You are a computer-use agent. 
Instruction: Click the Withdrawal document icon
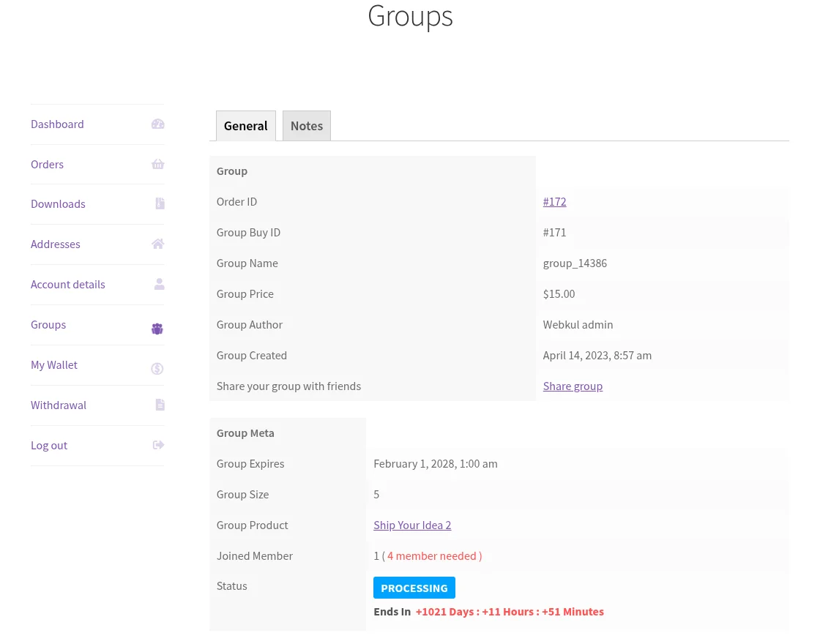pos(160,405)
